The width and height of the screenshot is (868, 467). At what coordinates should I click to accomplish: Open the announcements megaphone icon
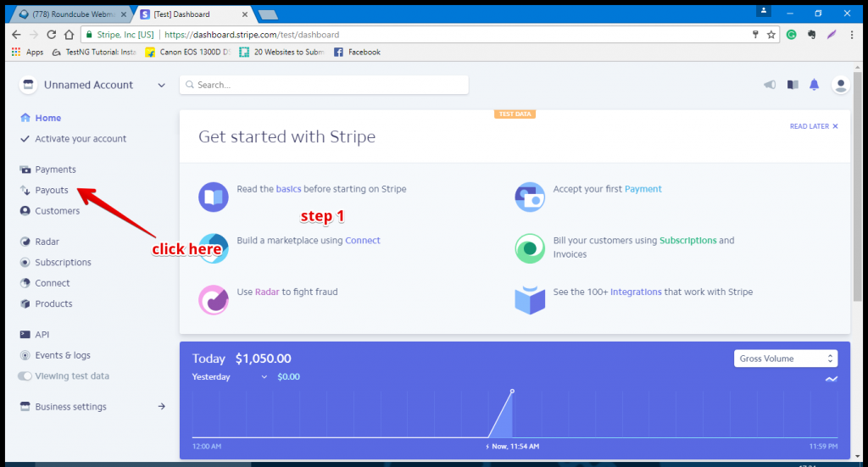(x=770, y=85)
